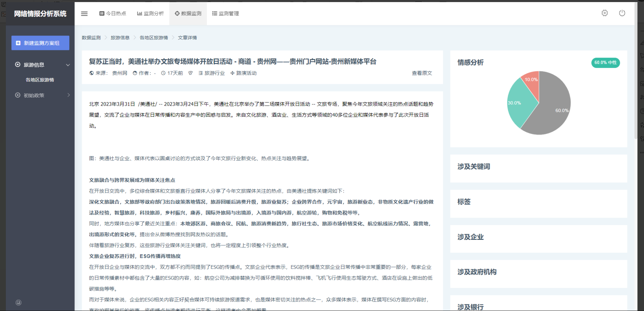The image size is (644, 311).
Task: Click the 标签 panel heading
Action: pyautogui.click(x=464, y=202)
